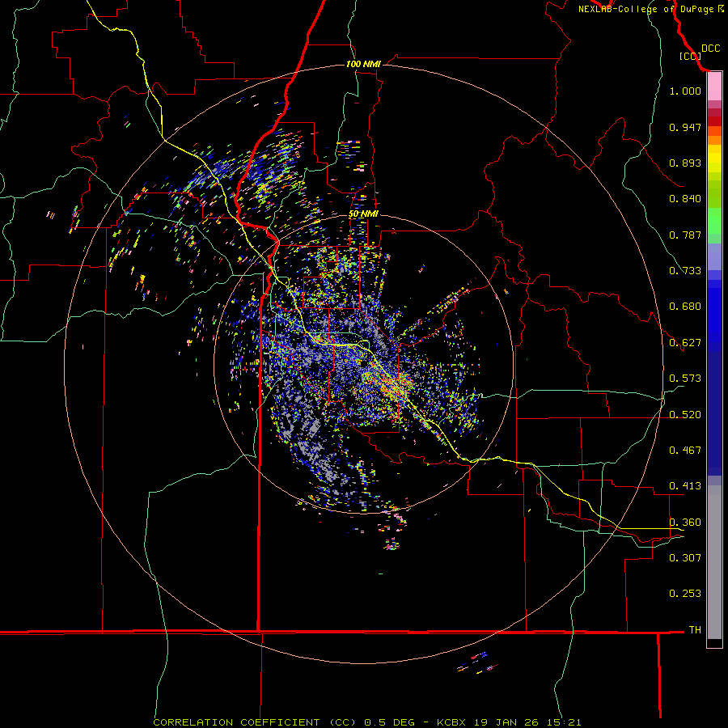The height and width of the screenshot is (728, 728).
Task: Click the 1.000 scale value
Action: pyautogui.click(x=685, y=91)
